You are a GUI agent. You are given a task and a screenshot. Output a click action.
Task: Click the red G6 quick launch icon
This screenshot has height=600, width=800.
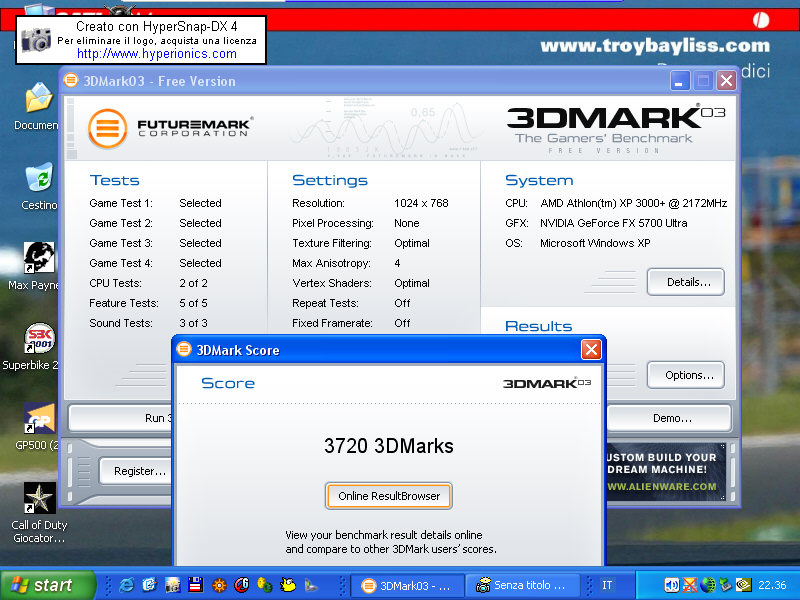pyautogui.click(x=242, y=585)
